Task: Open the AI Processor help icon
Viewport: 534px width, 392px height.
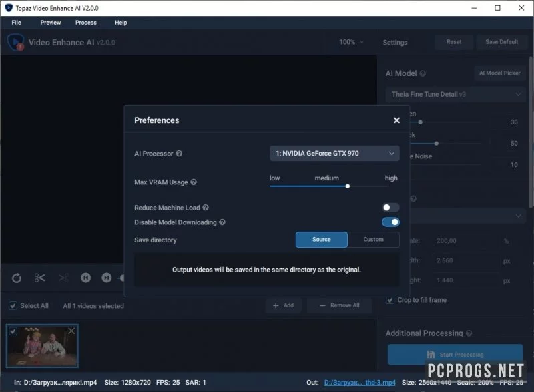Action: (x=179, y=153)
